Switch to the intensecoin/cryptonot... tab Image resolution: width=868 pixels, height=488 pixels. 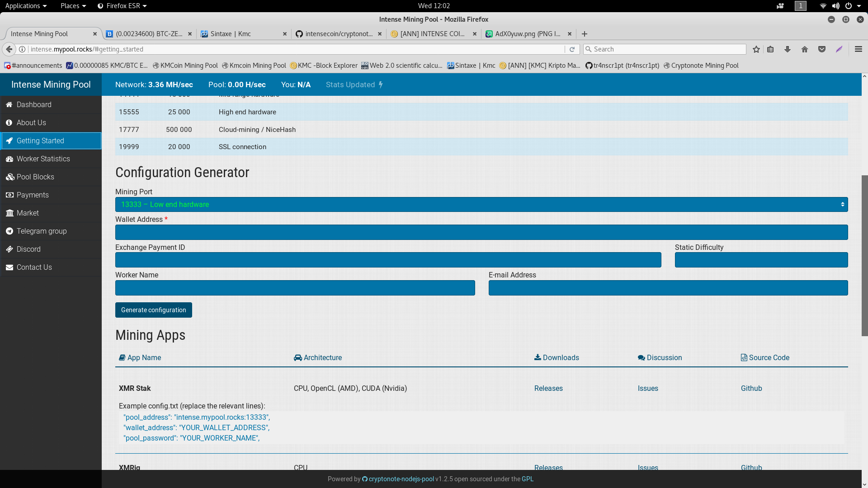tap(339, 34)
